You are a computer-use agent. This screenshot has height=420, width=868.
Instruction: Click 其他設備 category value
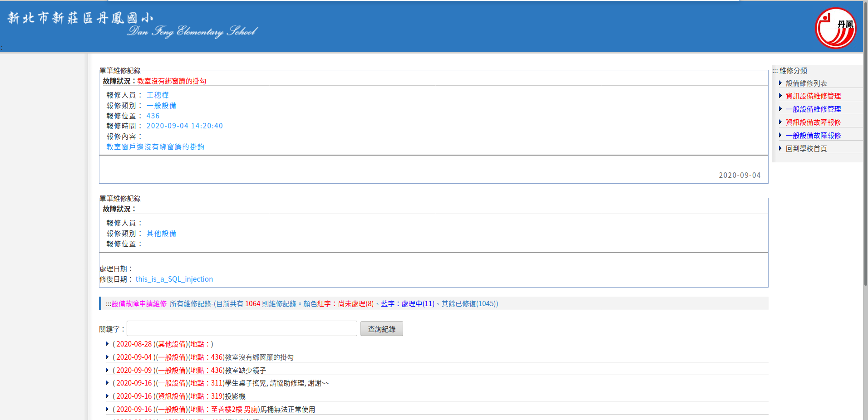click(161, 234)
